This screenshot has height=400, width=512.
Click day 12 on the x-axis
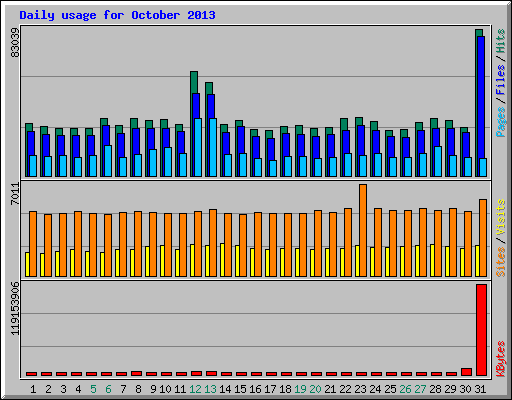[x=195, y=389]
